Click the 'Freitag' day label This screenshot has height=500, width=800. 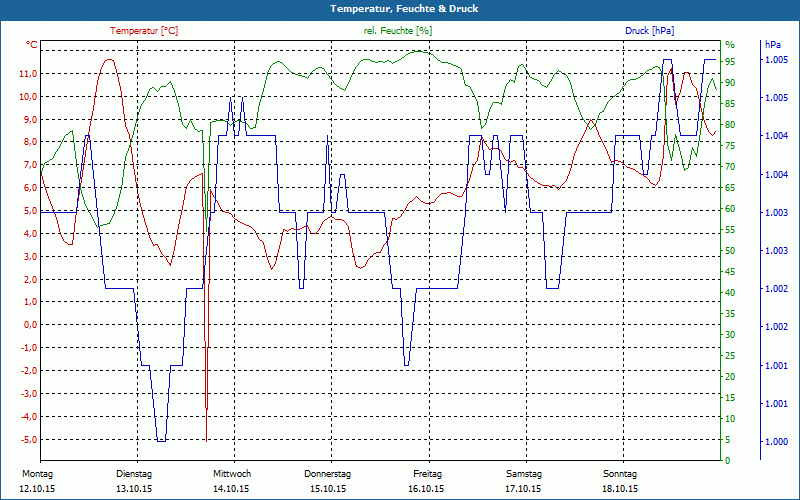click(428, 474)
